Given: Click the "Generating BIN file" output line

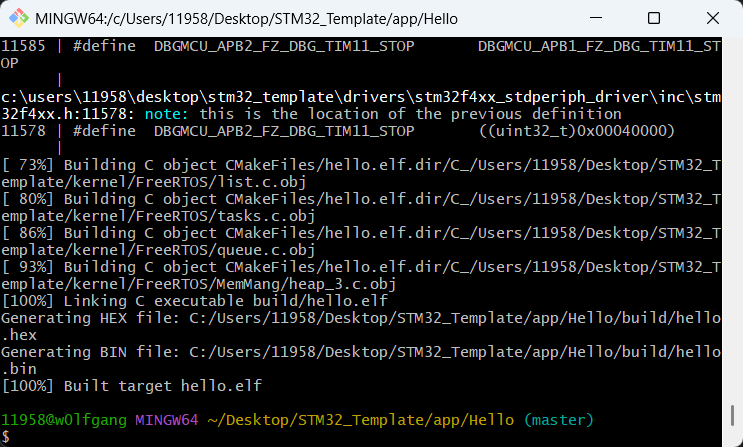Looking at the screenshot, I should click(x=300, y=351).
